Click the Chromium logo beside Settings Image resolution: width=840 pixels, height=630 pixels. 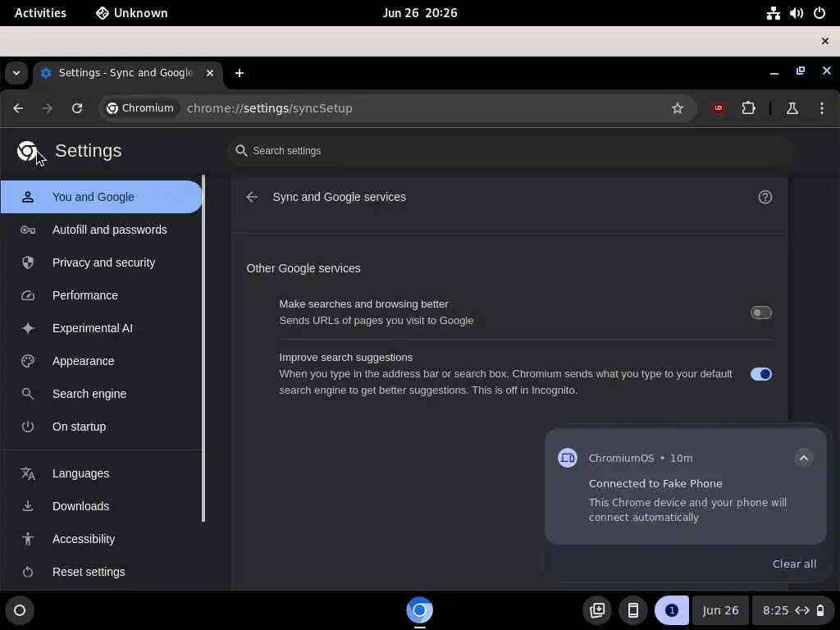[x=27, y=151]
